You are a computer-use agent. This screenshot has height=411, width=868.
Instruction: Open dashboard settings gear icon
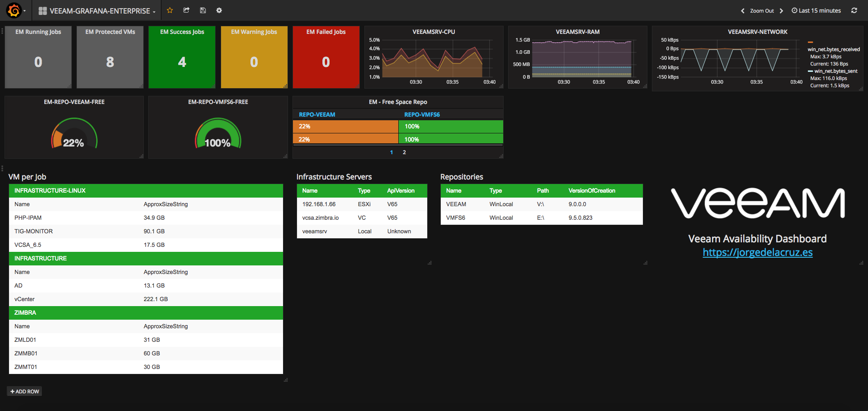point(219,10)
